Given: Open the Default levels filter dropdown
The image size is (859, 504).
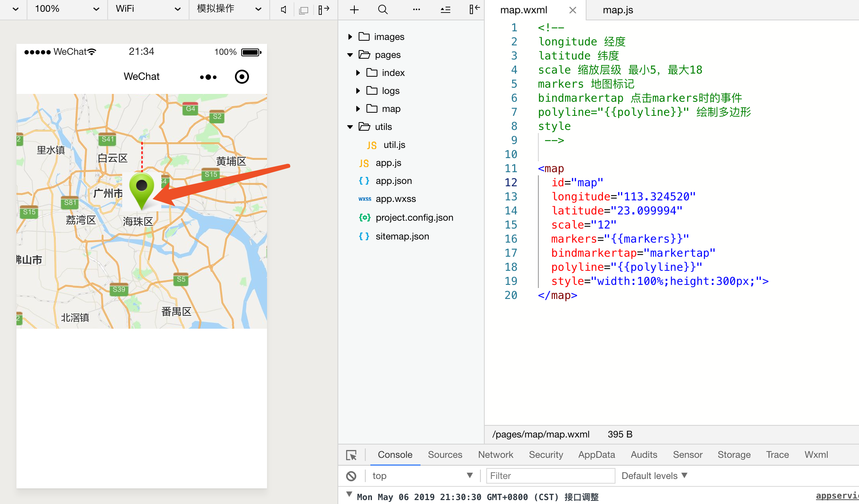Looking at the screenshot, I should 653,475.
